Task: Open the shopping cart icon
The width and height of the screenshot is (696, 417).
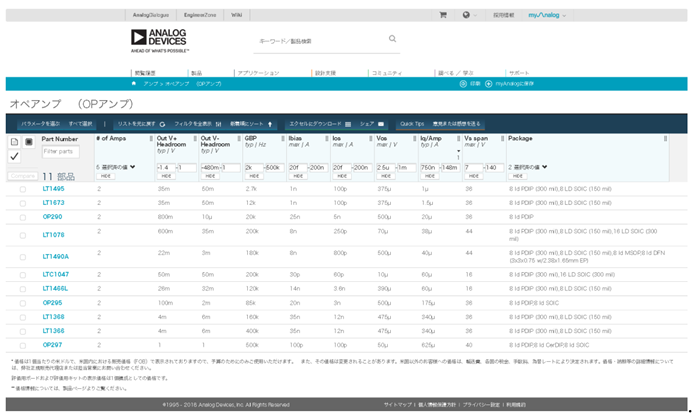Action: tap(443, 15)
